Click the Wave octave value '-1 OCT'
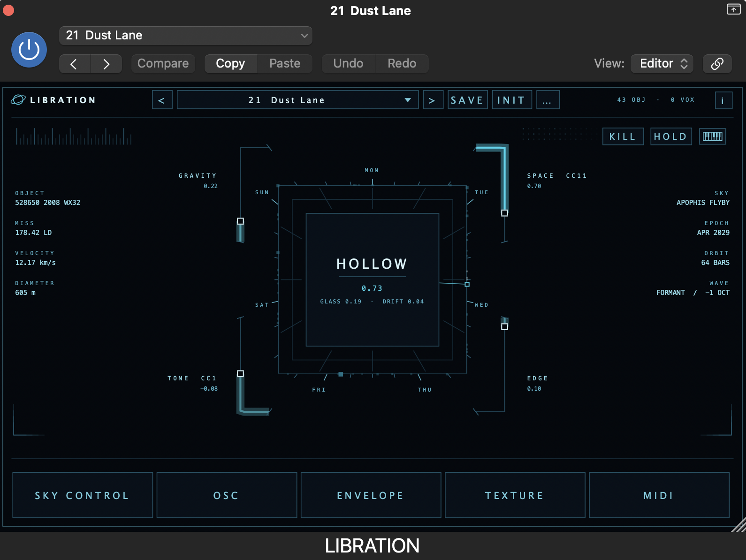The height and width of the screenshot is (560, 746). coord(717,293)
